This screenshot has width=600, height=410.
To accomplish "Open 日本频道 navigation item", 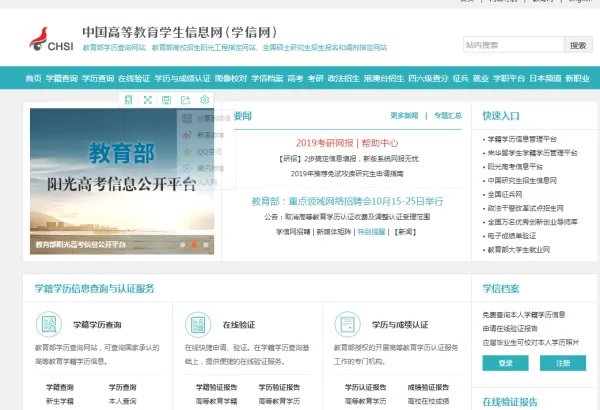I will (545, 78).
